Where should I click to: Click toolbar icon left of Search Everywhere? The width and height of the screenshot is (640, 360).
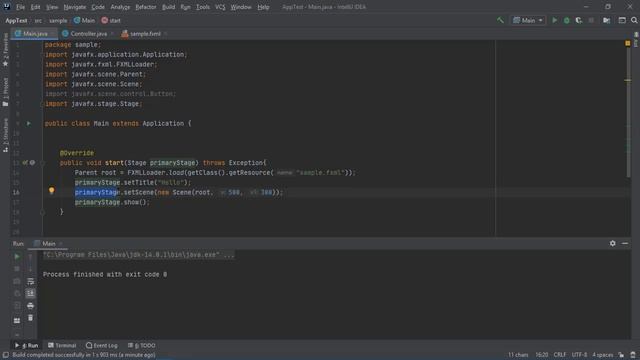622,20
